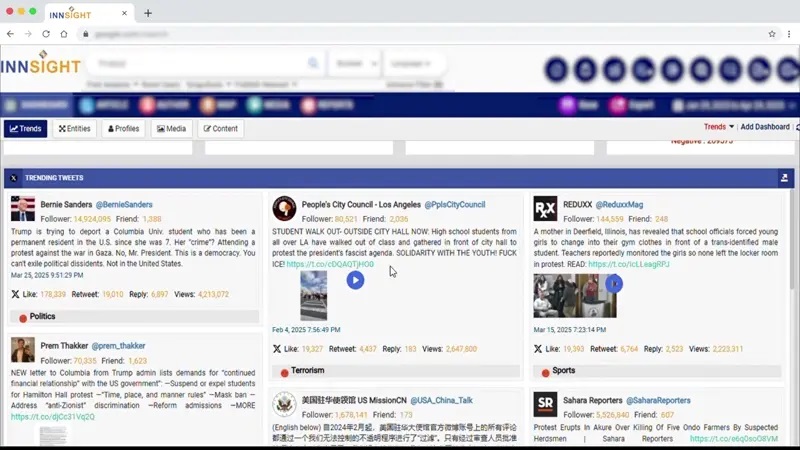
Task: Open the US MissionCN seal avatar
Action: point(284,405)
